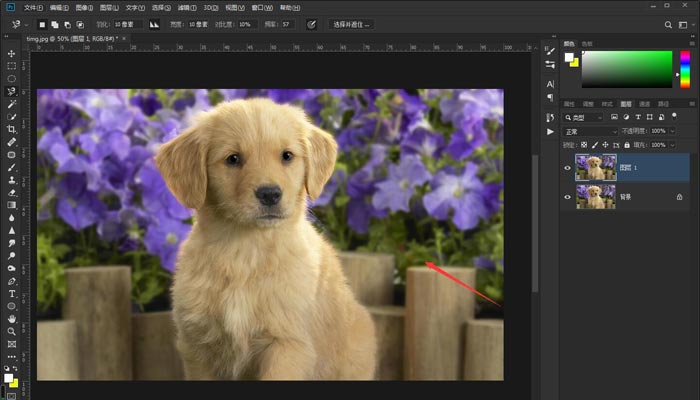Open the blend mode dropdown 正常

tap(589, 131)
